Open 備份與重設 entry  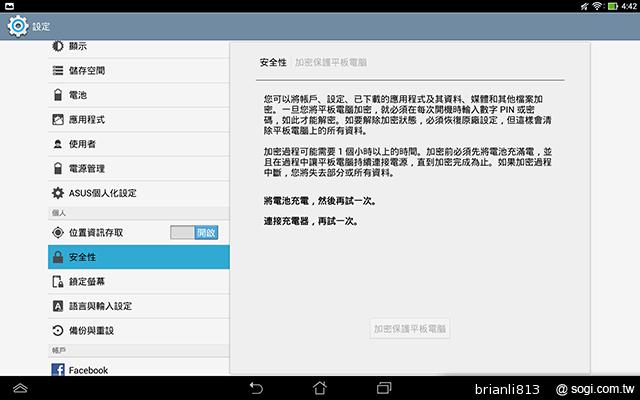pyautogui.click(x=139, y=331)
